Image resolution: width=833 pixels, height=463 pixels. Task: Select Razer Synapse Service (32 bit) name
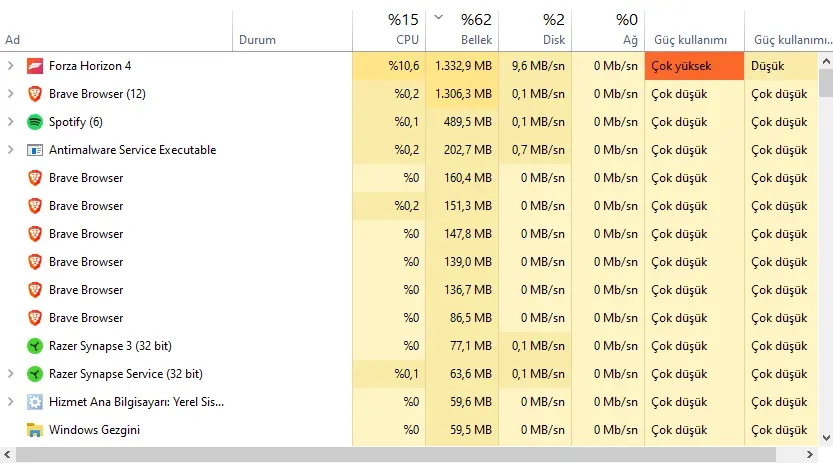(125, 374)
